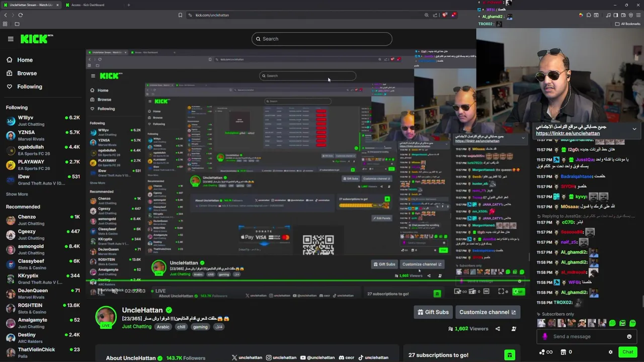The height and width of the screenshot is (362, 644).
Task: Click the Gift Subs button
Action: tap(433, 312)
